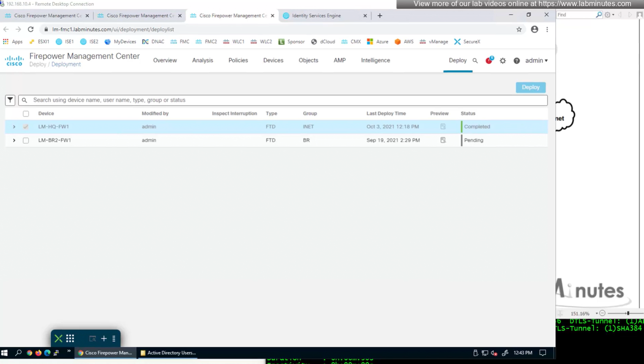This screenshot has width=644, height=364.
Task: Open preview icon for LM-HQ-FW1
Action: click(443, 127)
